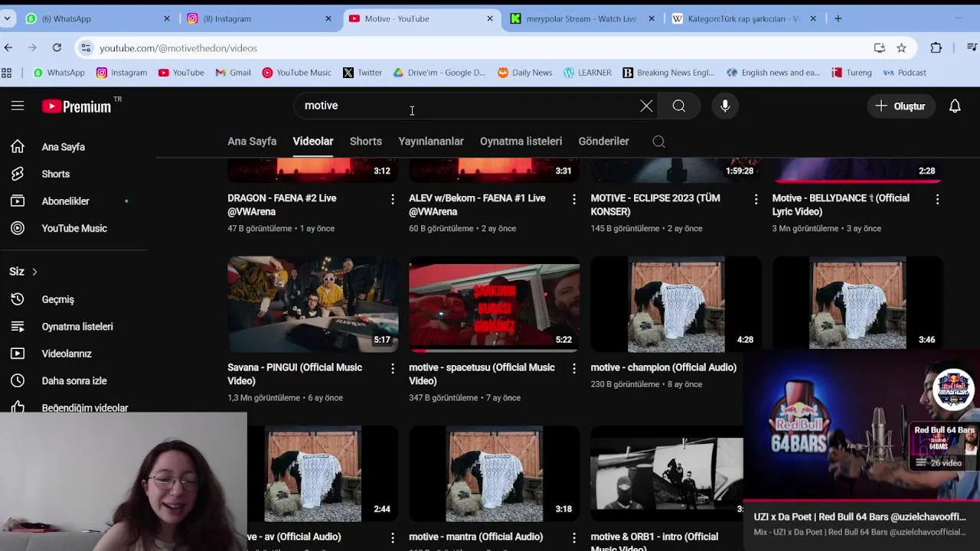Click the YouTube search input field
Viewport: 980px width, 551px height.
[467, 106]
